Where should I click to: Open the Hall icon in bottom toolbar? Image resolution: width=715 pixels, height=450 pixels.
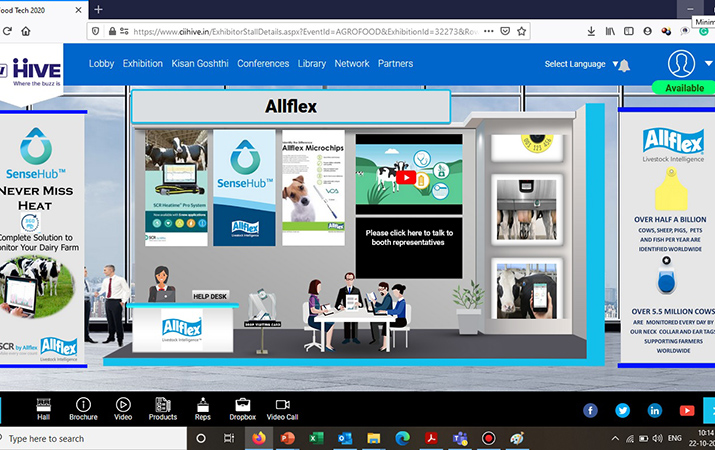pos(43,409)
